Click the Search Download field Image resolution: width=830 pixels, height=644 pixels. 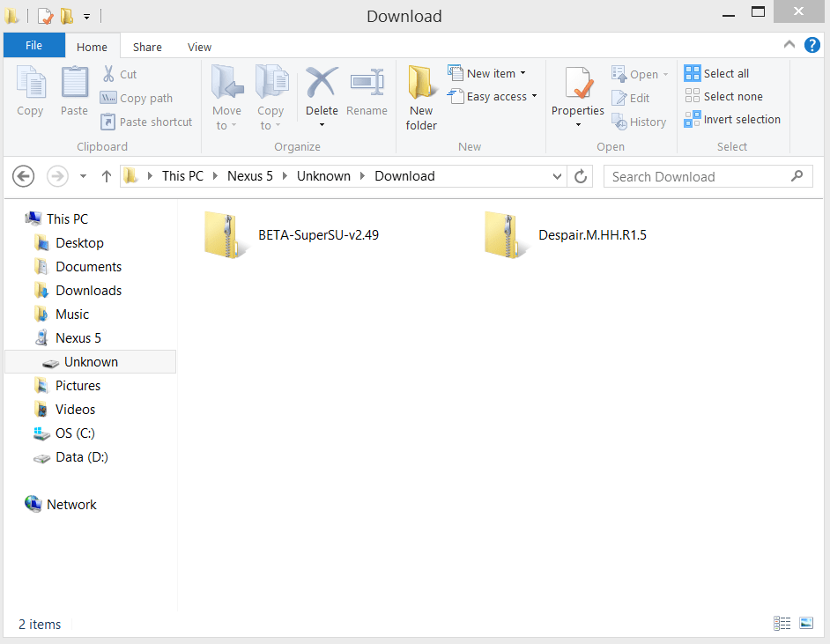point(708,177)
